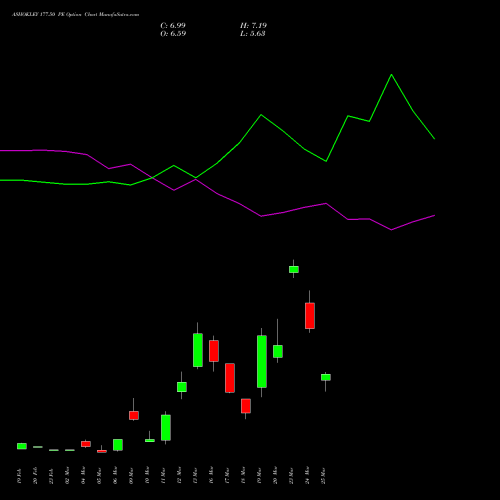Image resolution: width=500 pixels, height=500 pixels.
Task: Select the green candlestick for 11 Mar
Action: tap(166, 428)
